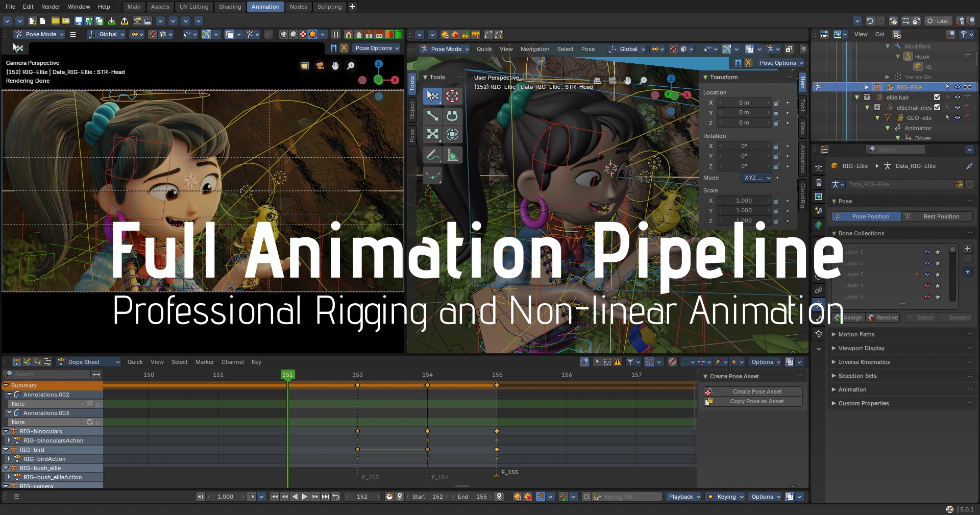Click the zoom magnifier in camera viewport
The image size is (980, 515).
click(351, 66)
